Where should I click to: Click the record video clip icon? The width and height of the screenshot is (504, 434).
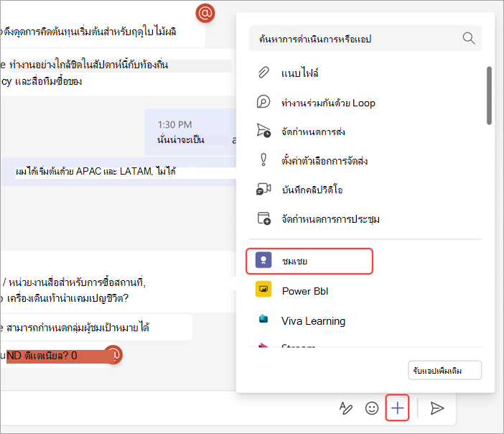tap(263, 189)
